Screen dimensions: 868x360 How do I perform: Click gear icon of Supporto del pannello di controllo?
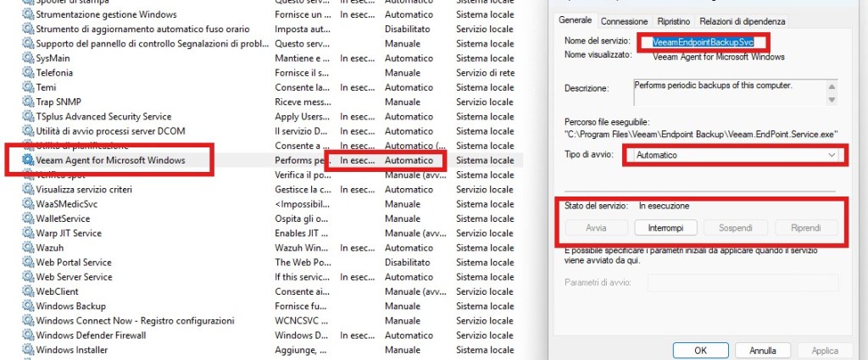(x=28, y=43)
